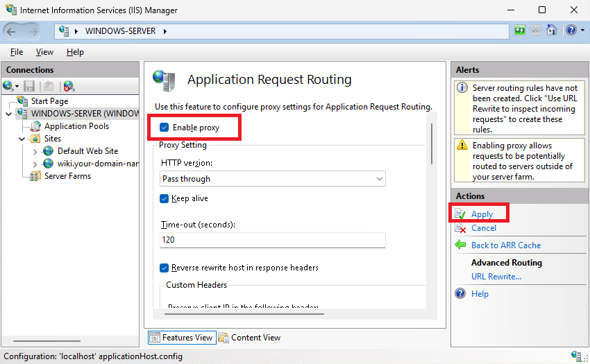Click the Time-out seconds input field
Image resolution: width=590 pixels, height=364 pixels.
272,240
